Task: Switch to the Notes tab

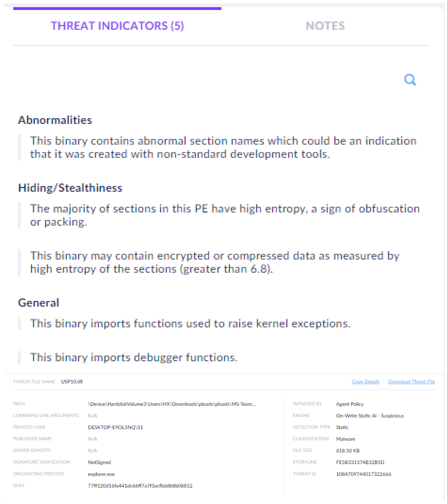Action: tap(325, 26)
